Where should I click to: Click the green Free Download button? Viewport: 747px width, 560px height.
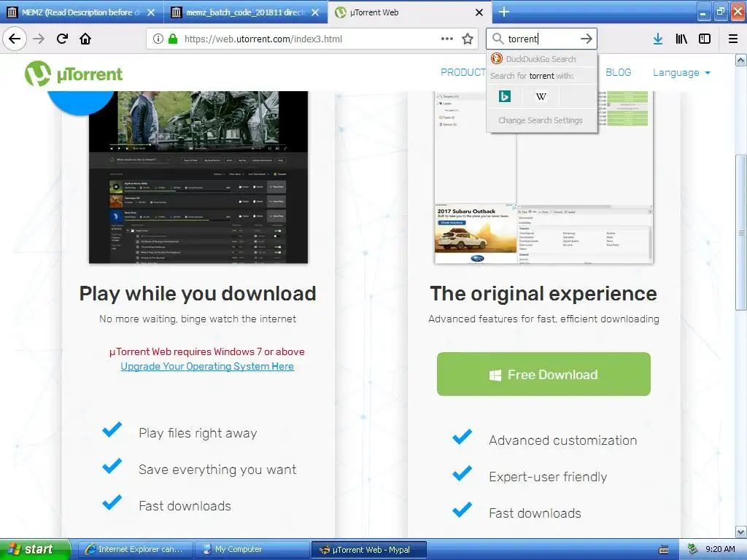543,374
